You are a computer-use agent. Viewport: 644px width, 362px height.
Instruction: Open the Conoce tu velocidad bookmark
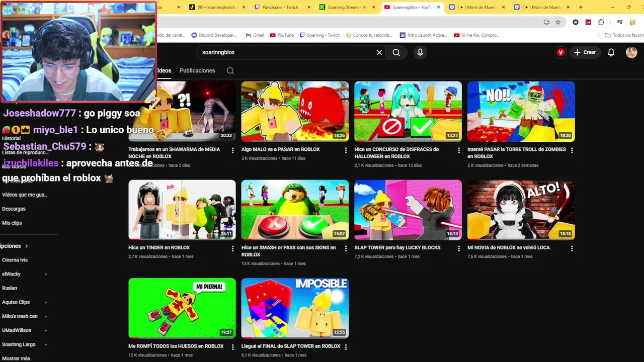(368, 35)
